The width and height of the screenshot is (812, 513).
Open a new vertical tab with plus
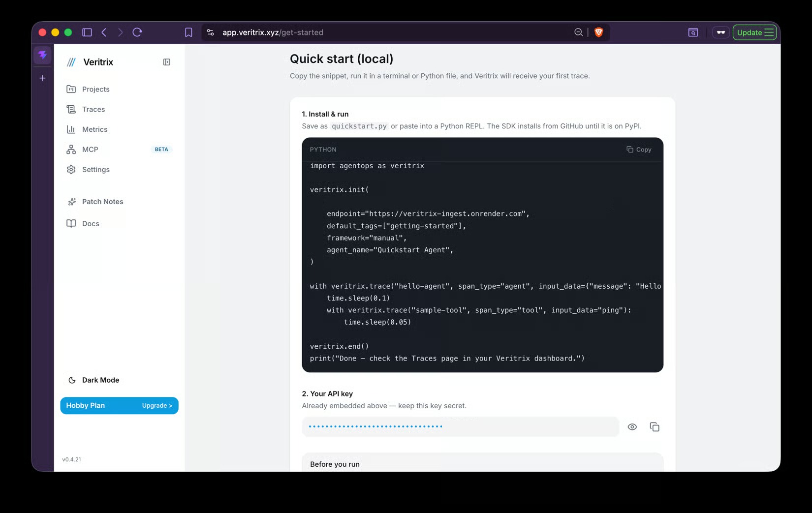(x=43, y=78)
